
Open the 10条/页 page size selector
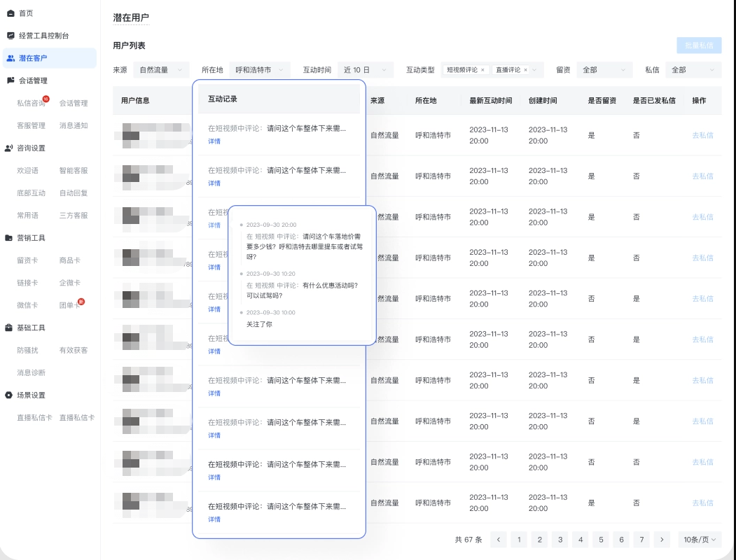[700, 540]
